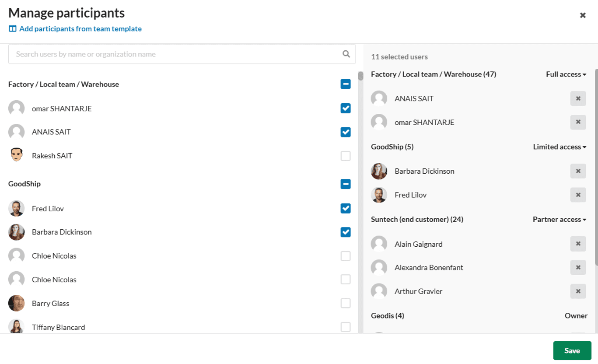Click the team template icon
The image size is (598, 364).
pos(12,29)
